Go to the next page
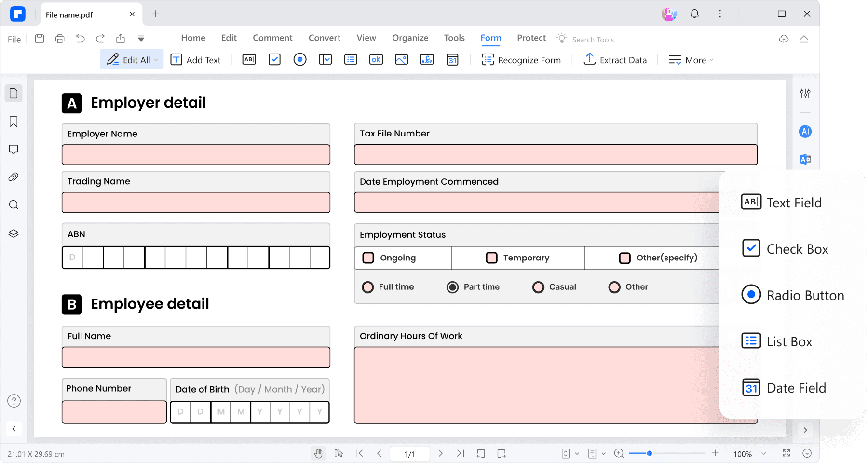868x463 pixels. tap(440, 453)
